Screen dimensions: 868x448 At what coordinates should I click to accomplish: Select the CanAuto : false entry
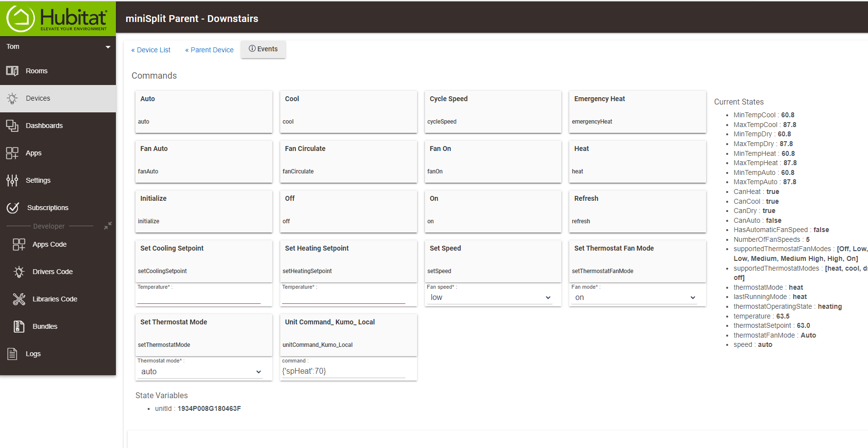(x=757, y=220)
